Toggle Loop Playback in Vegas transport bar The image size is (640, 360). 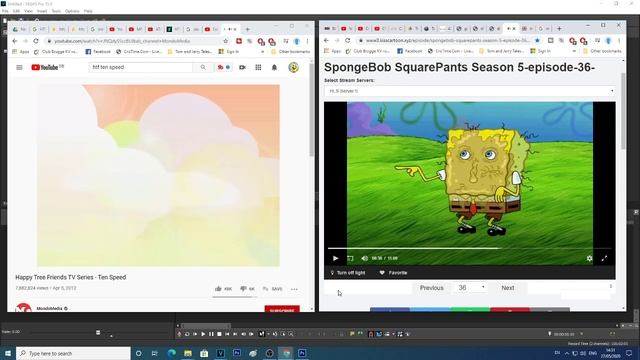point(187,334)
